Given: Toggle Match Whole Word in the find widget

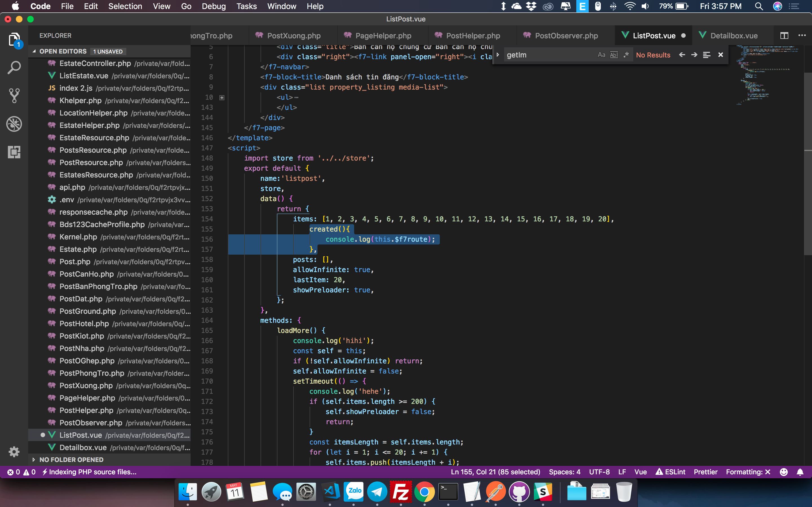Looking at the screenshot, I should pyautogui.click(x=614, y=54).
